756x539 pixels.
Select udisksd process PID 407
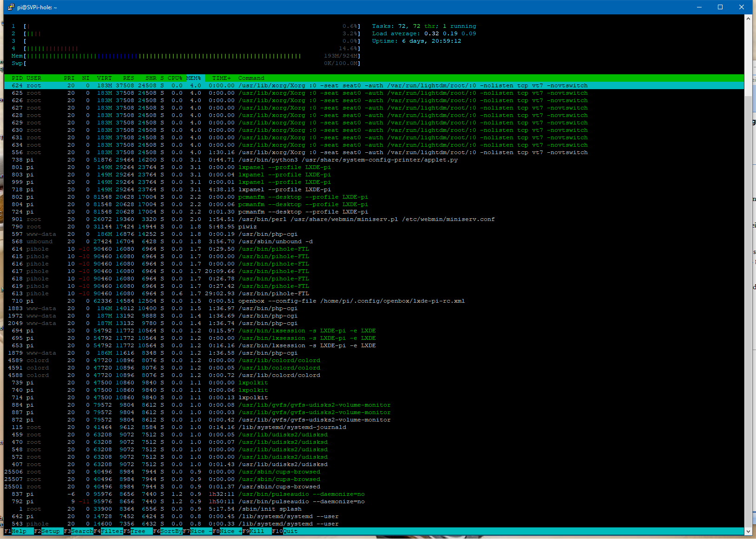374,464
